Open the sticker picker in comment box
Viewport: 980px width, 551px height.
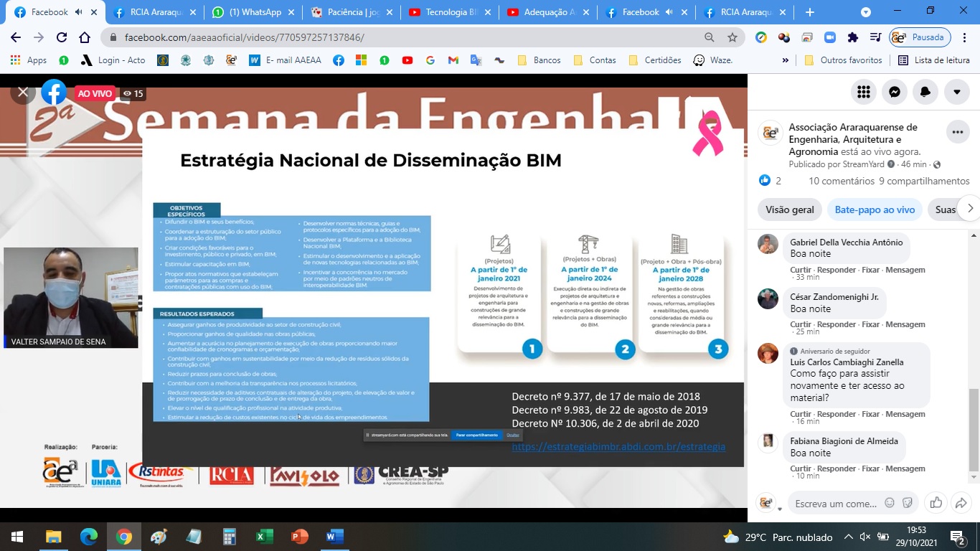point(908,503)
